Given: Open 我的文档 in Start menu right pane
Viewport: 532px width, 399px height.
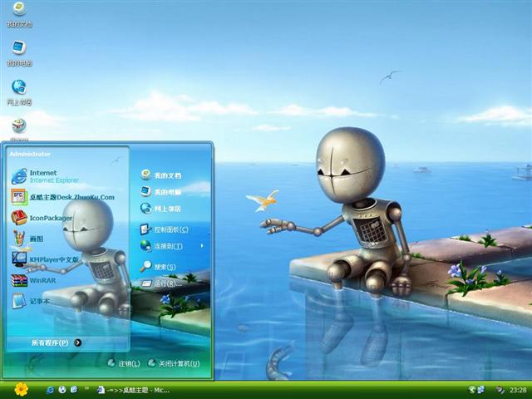Looking at the screenshot, I should pos(160,175).
